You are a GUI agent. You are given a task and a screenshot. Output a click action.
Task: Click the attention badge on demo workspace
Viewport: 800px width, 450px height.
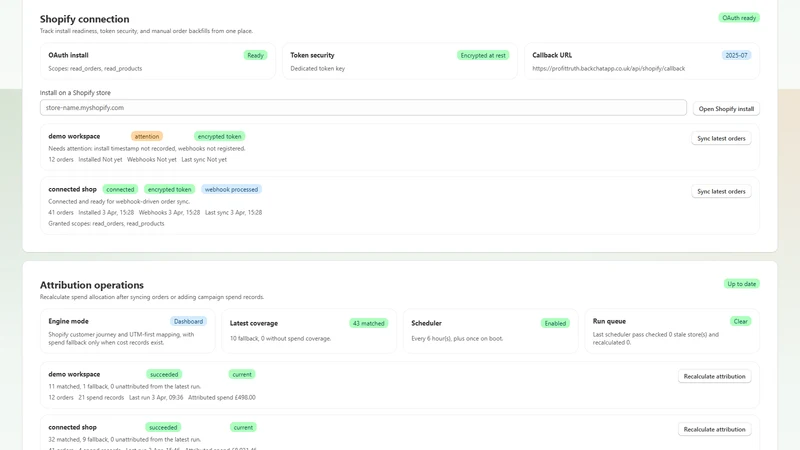pyautogui.click(x=147, y=136)
